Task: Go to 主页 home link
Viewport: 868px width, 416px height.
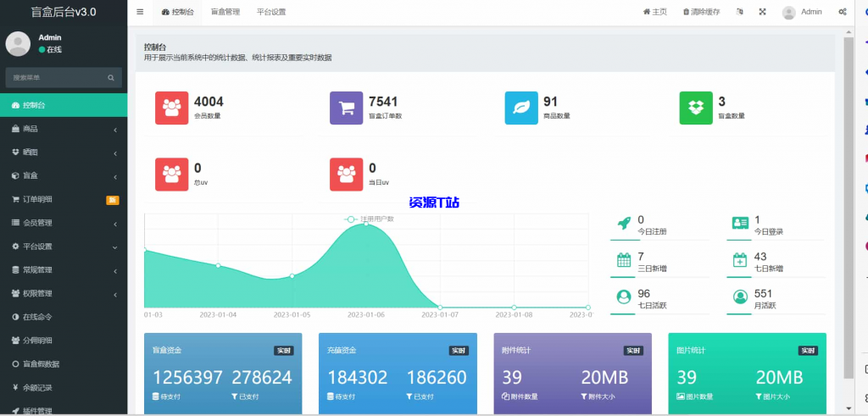Action: coord(655,12)
